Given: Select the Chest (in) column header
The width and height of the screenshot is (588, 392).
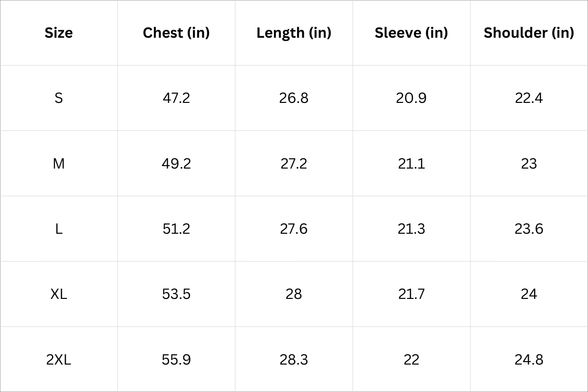Looking at the screenshot, I should (x=176, y=33).
